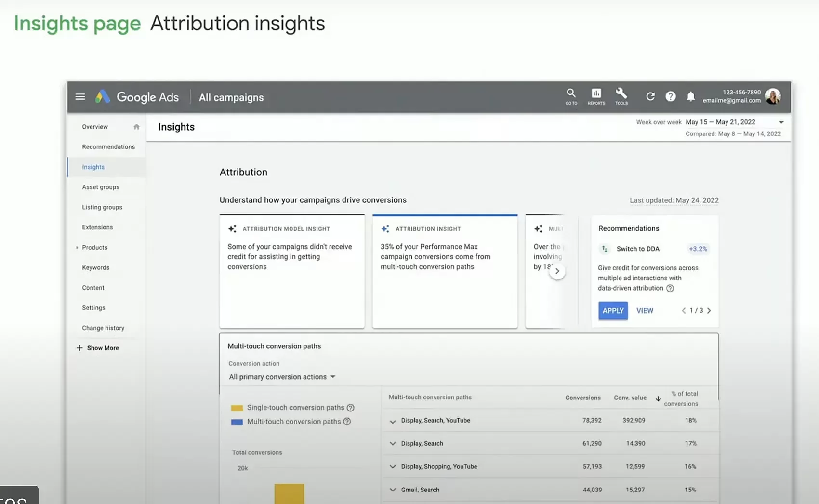Image resolution: width=819 pixels, height=504 pixels.
Task: Click the 15,297 conv. value cell
Action: (635, 490)
